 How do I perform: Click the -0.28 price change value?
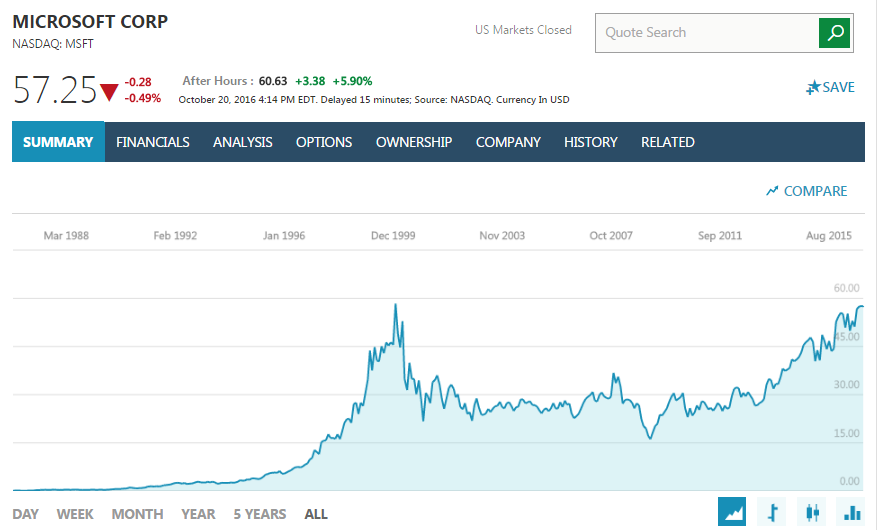138,82
